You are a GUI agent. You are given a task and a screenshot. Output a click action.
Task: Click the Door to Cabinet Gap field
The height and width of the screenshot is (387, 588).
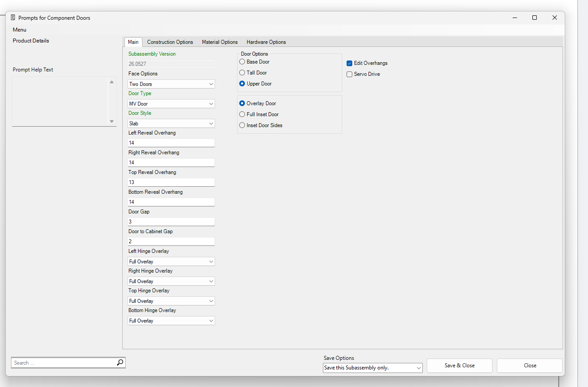coord(171,241)
